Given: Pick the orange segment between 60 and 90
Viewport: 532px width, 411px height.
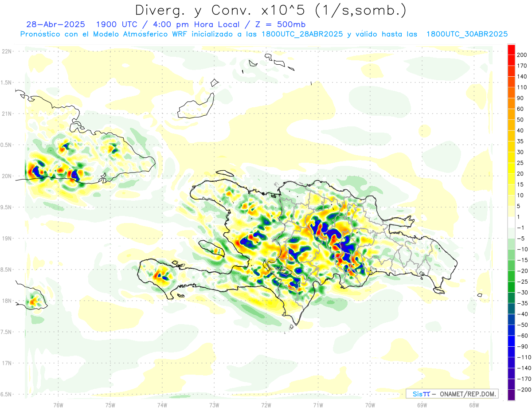Looking at the screenshot, I should 511,103.
